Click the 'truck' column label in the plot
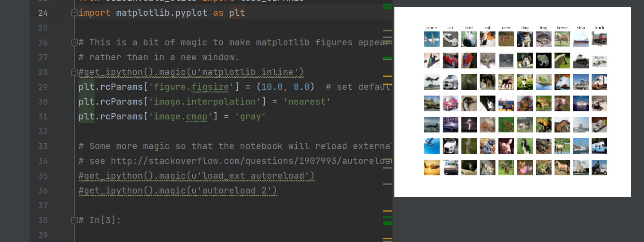Viewport: 644px width, 242px height. 600,28
